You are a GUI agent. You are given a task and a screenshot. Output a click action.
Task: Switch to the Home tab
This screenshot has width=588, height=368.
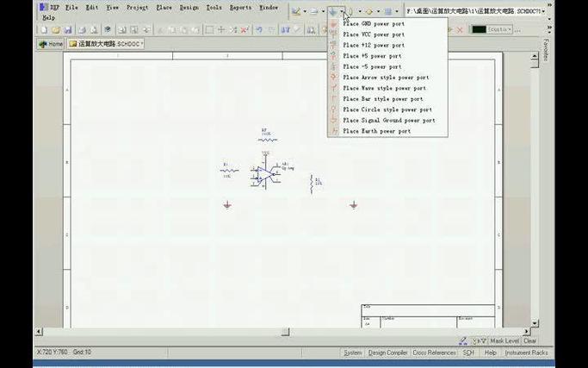point(51,44)
